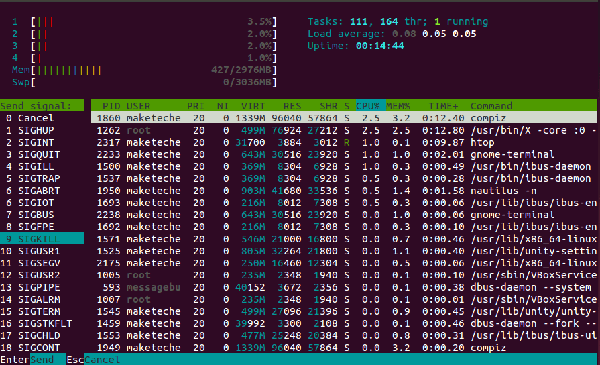Image resolution: width=600 pixels, height=365 pixels.
Task: Sort by the USER column header
Action: [x=138, y=106]
